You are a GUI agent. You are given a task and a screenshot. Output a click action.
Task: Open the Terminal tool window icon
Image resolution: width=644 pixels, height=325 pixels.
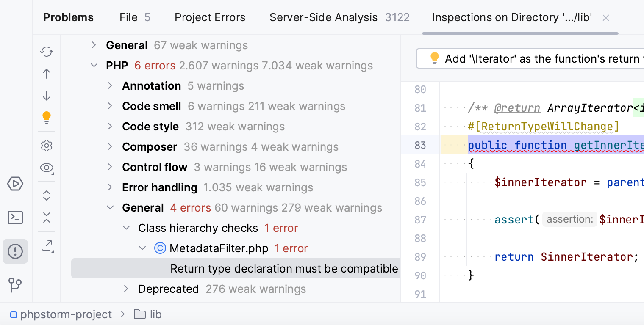pyautogui.click(x=15, y=217)
